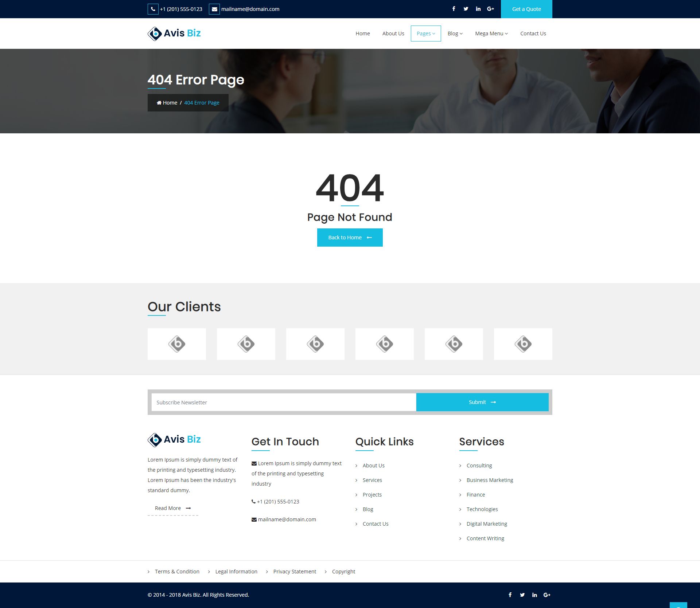Expand the Blog dropdown menu
This screenshot has width=700, height=608.
pyautogui.click(x=455, y=34)
